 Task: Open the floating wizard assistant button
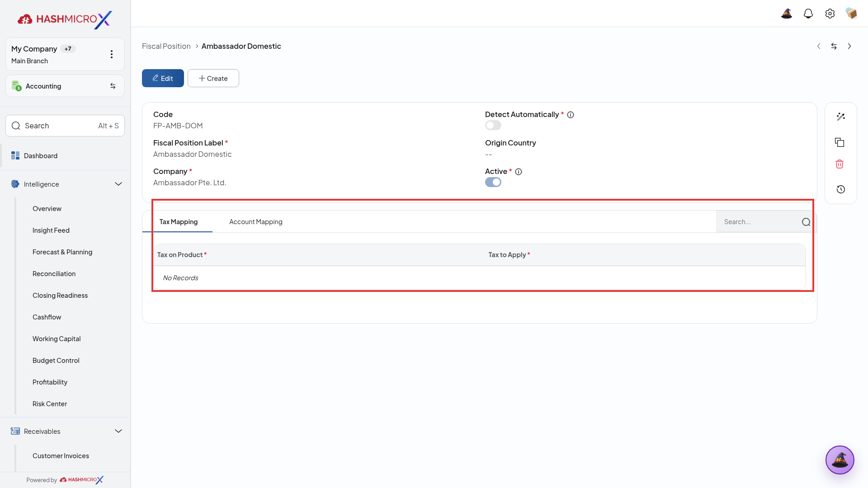(840, 460)
